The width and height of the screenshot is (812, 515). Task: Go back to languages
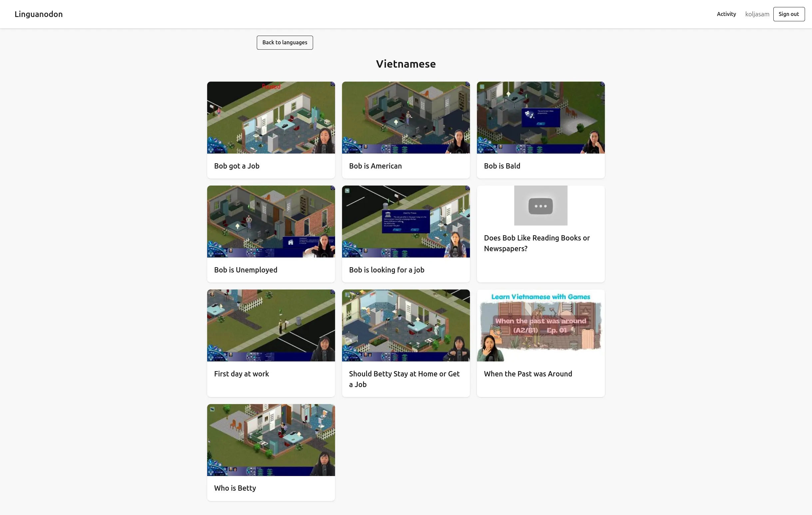click(285, 43)
